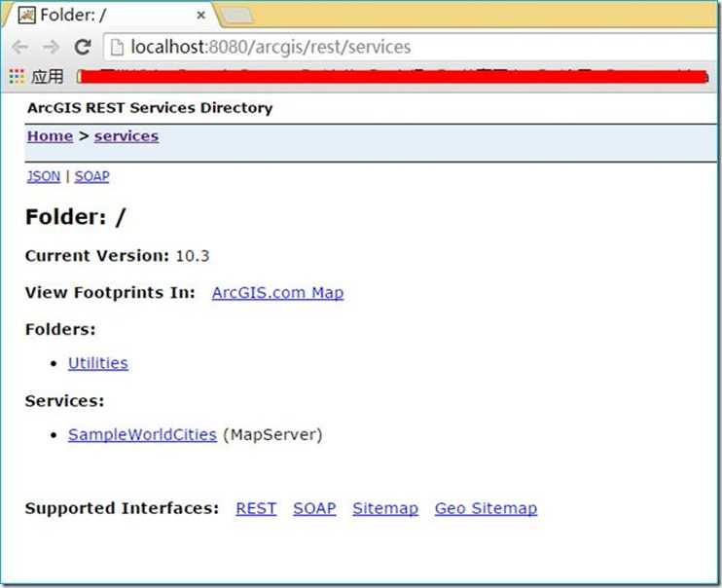This screenshot has width=722, height=588.
Task: Open a new tab button
Action: (237, 17)
